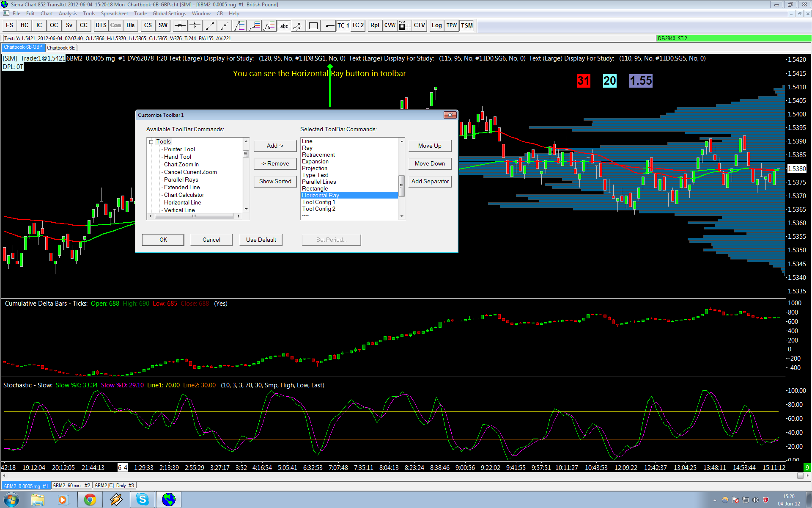The width and height of the screenshot is (812, 508).
Task: Click the Use Default button
Action: coord(261,240)
